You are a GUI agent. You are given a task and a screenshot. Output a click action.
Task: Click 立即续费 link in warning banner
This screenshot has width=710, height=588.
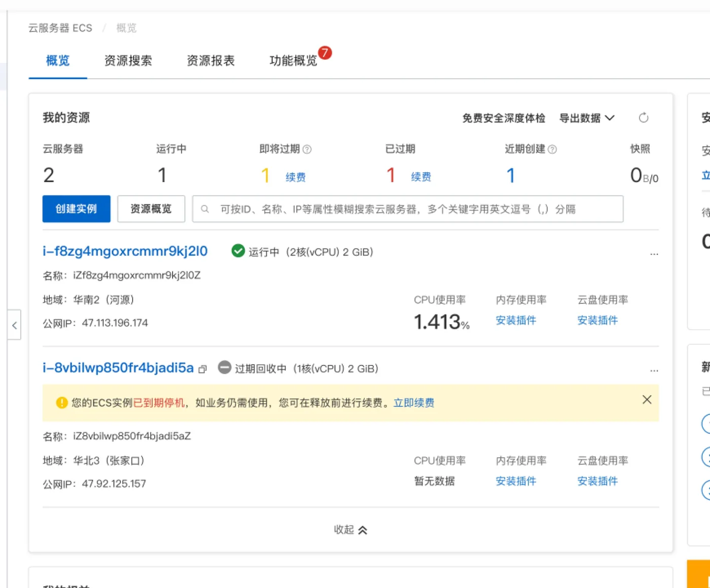tap(414, 403)
